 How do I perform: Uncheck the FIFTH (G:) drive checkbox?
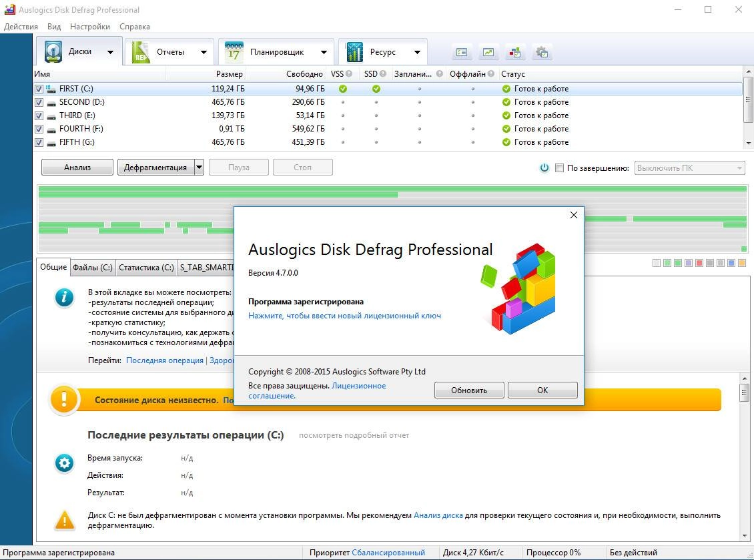coord(39,142)
